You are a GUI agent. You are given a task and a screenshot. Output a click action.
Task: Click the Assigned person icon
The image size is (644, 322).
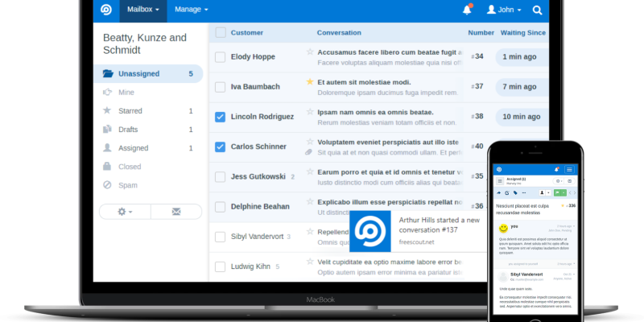pyautogui.click(x=107, y=147)
